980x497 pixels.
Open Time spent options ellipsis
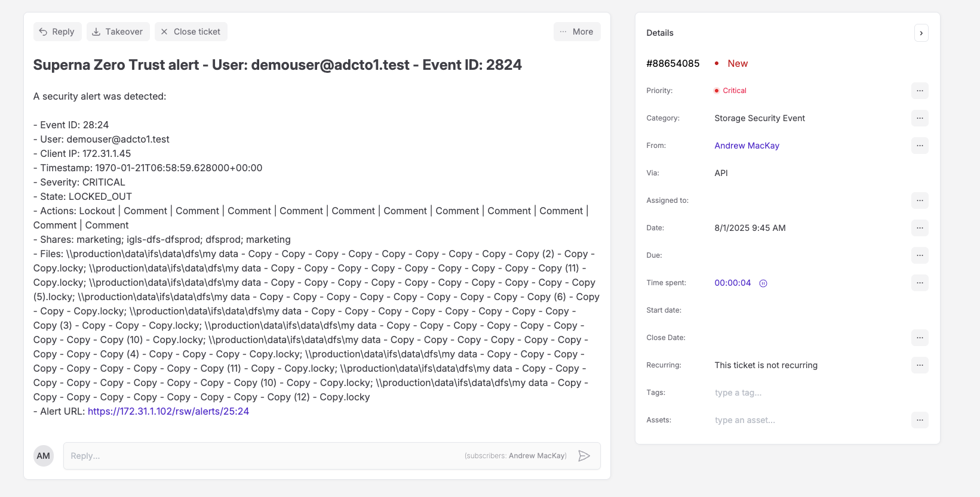(x=920, y=283)
